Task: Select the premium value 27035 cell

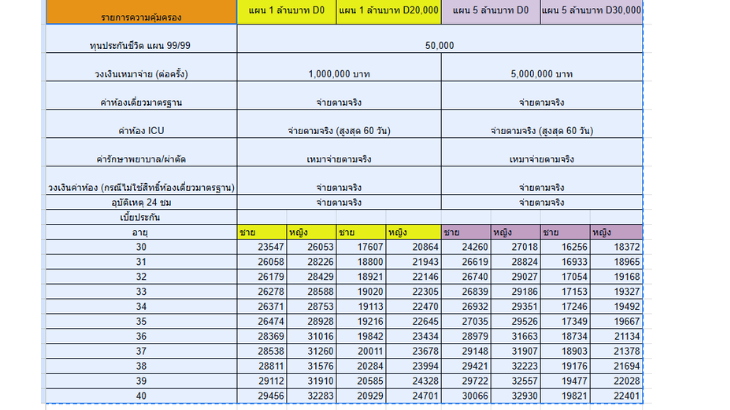Action: coord(465,322)
